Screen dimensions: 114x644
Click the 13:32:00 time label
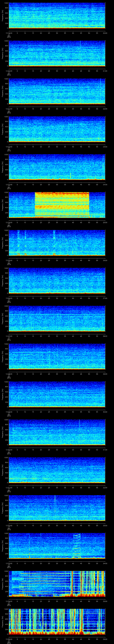tap(9, 525)
